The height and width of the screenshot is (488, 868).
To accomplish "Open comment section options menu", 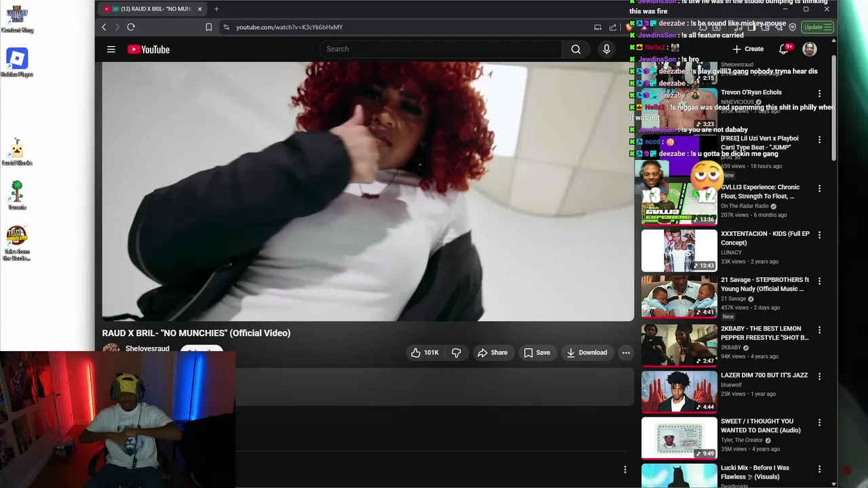I will (x=625, y=469).
